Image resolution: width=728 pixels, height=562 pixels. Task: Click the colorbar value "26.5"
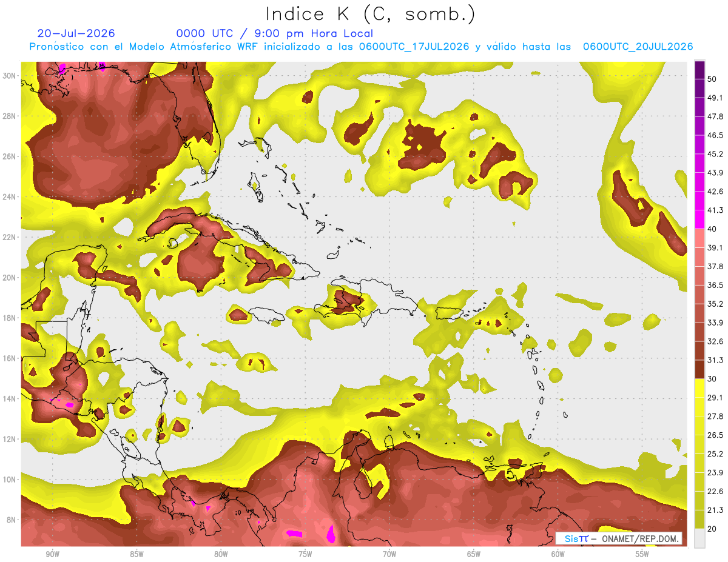715,436
